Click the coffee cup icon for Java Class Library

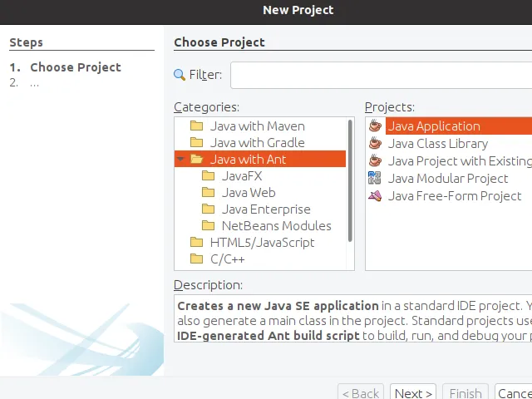375,143
